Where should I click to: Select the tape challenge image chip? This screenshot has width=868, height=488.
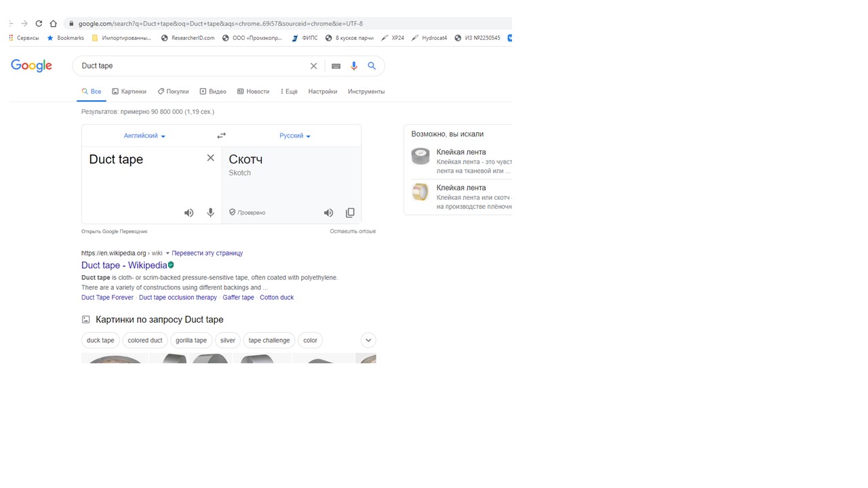click(x=269, y=340)
